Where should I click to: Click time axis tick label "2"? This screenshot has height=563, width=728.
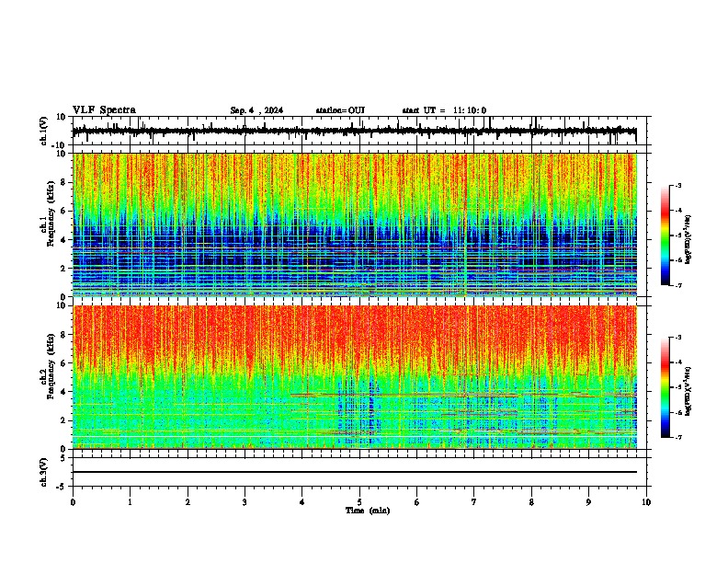188,502
